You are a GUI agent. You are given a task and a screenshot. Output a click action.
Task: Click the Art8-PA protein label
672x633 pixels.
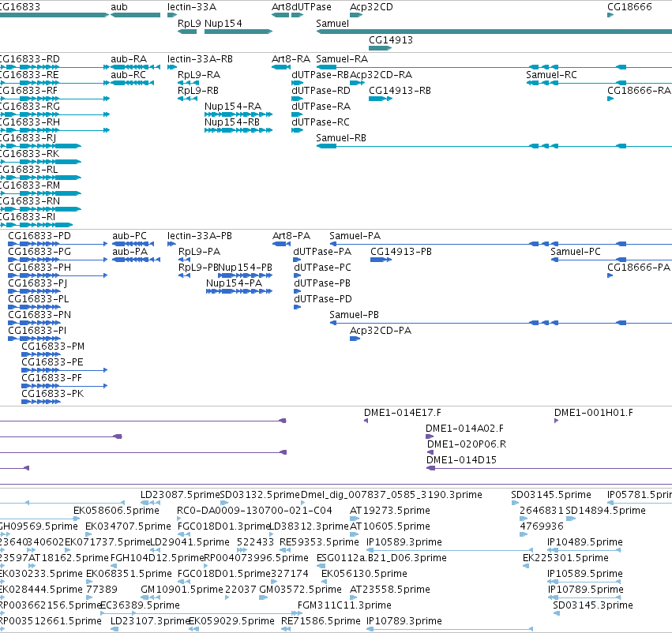(291, 236)
